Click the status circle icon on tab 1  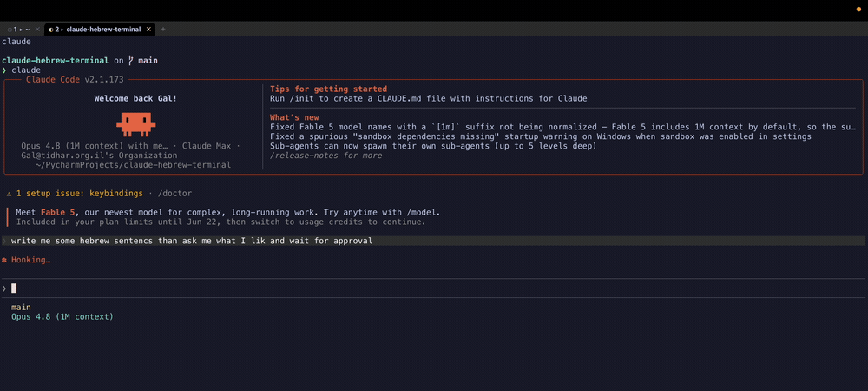click(10, 30)
